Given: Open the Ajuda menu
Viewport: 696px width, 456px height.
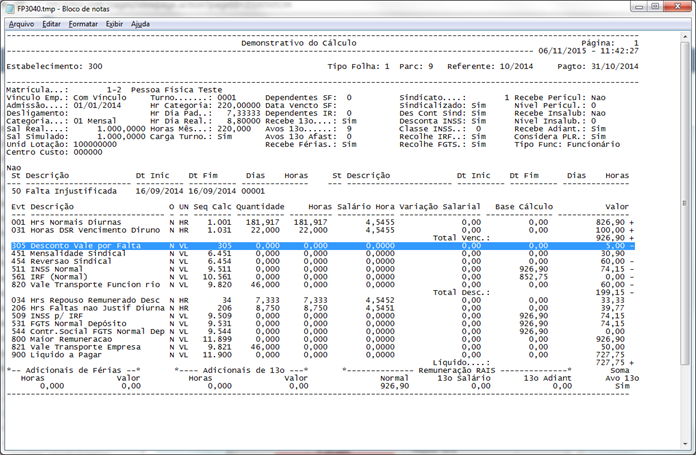Looking at the screenshot, I should click(x=140, y=24).
